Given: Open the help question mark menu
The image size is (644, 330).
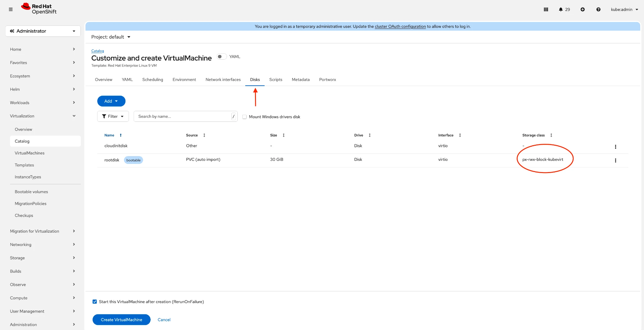Looking at the screenshot, I should 598,9.
